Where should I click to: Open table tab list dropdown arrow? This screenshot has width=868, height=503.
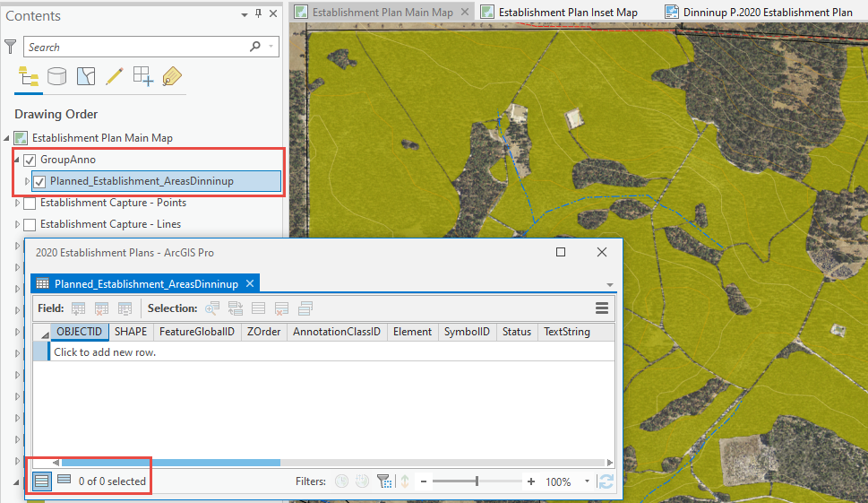coord(610,285)
